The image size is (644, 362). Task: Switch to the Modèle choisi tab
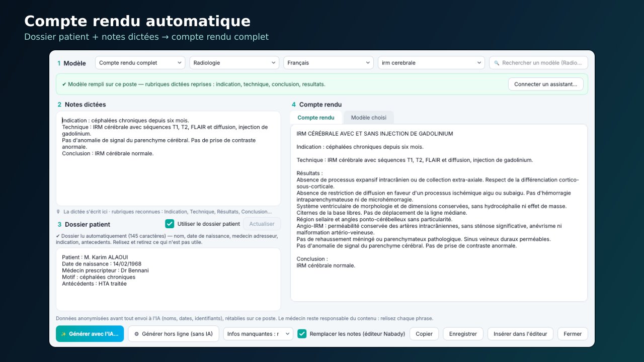pyautogui.click(x=369, y=118)
